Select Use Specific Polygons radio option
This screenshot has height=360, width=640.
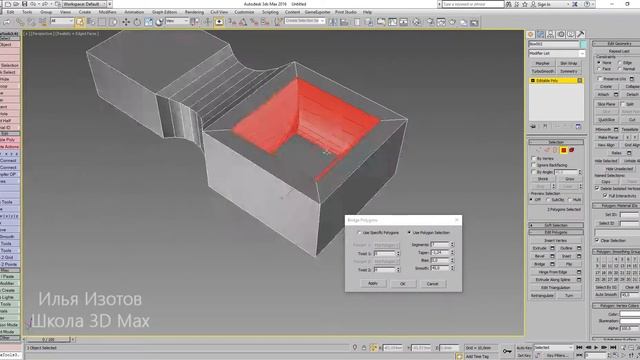(360, 233)
